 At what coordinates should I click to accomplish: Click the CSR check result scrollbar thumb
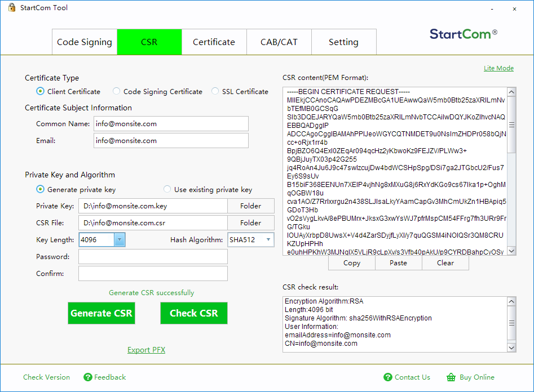[511, 323]
